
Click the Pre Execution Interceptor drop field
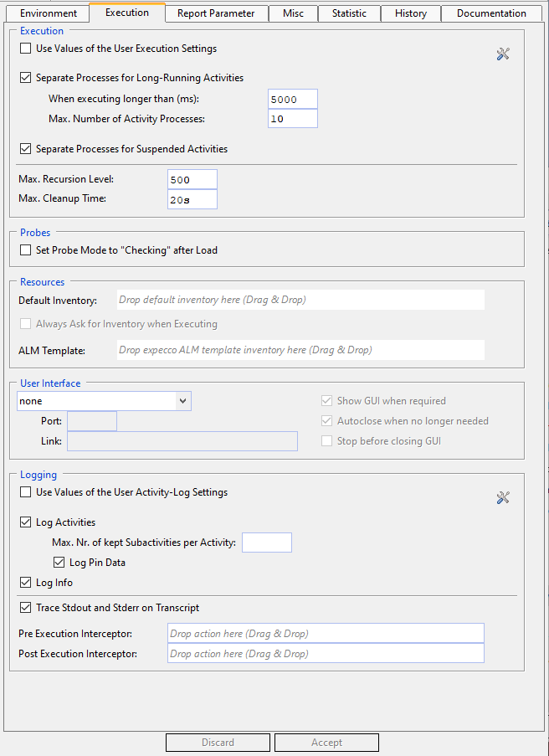tap(326, 634)
